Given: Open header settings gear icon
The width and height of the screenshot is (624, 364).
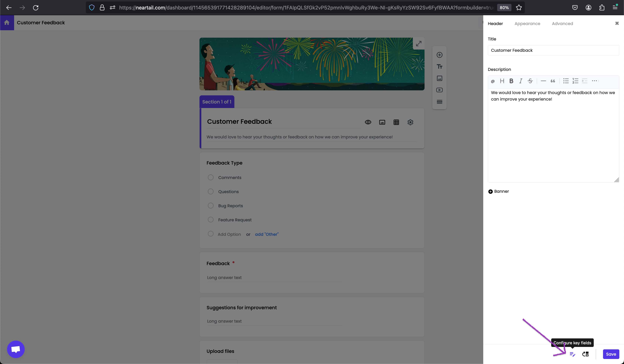Looking at the screenshot, I should point(410,122).
